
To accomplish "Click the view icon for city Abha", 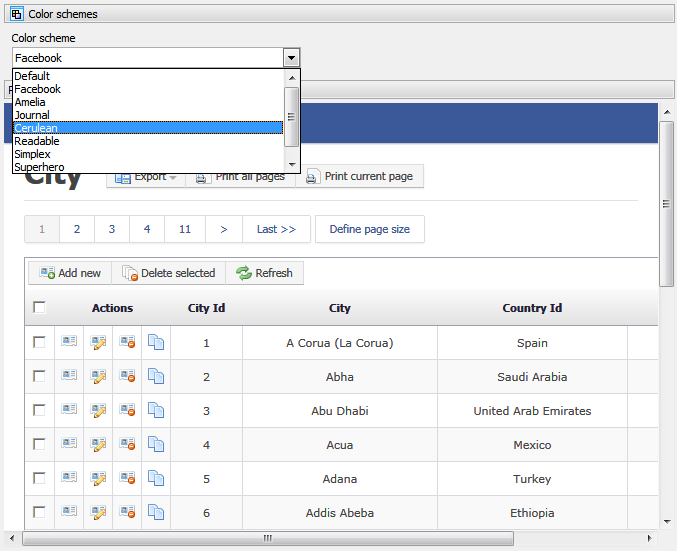I will (x=69, y=376).
